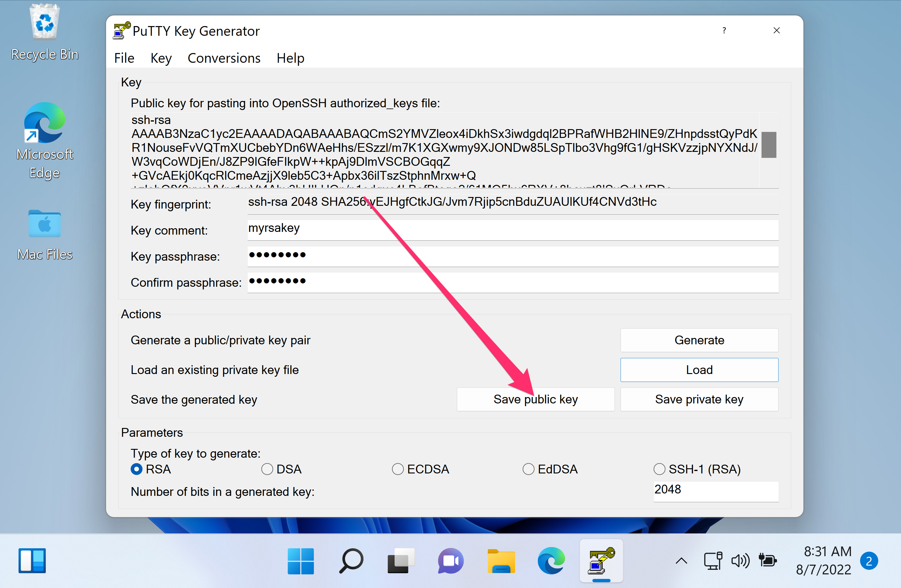901x588 pixels.
Task: Click Save public key button
Action: 535,399
